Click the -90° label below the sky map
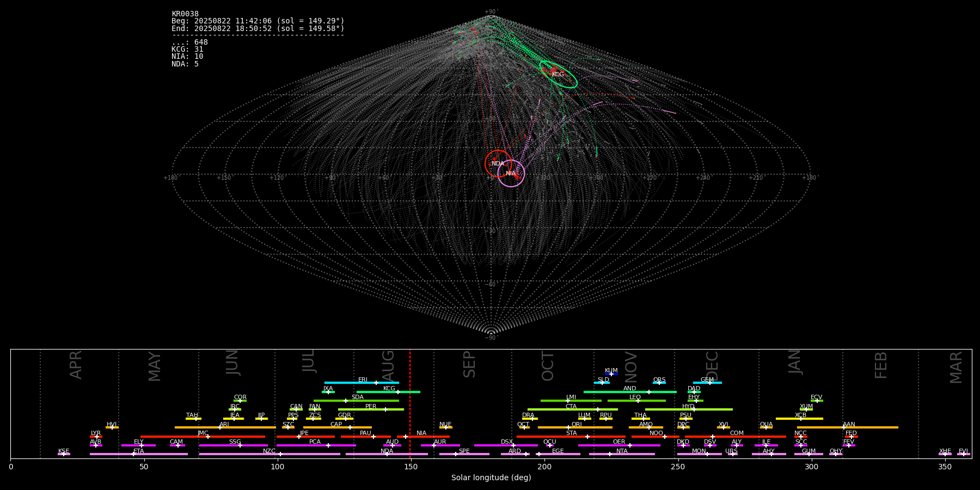Screen dimensions: 980x490 [x=491, y=338]
